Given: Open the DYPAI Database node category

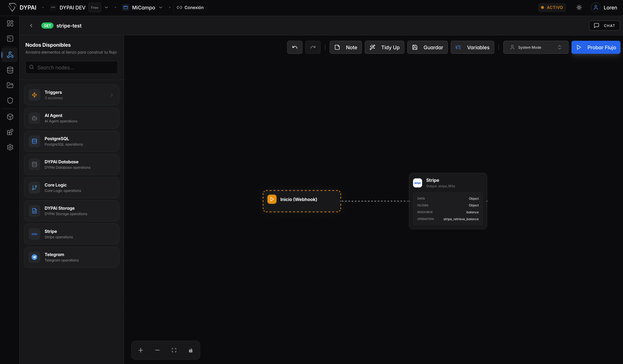Looking at the screenshot, I should tap(71, 164).
